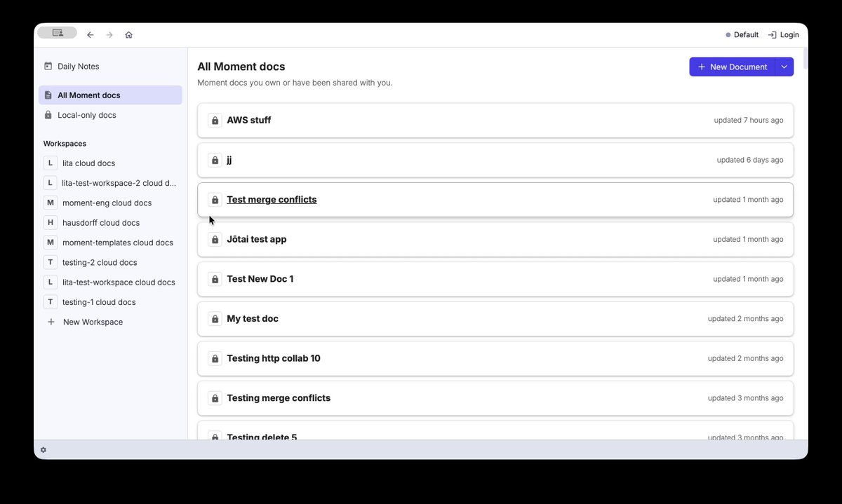Click the vertical scrollbar on right edge
Image resolution: width=842 pixels, height=504 pixels.
[x=806, y=57]
